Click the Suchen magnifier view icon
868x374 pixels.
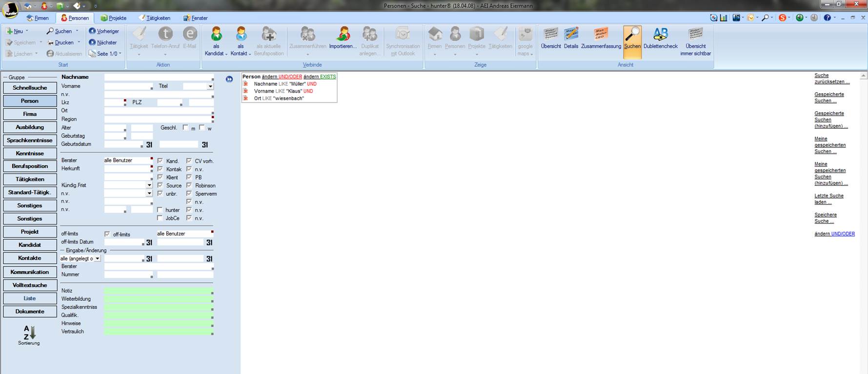coord(632,35)
